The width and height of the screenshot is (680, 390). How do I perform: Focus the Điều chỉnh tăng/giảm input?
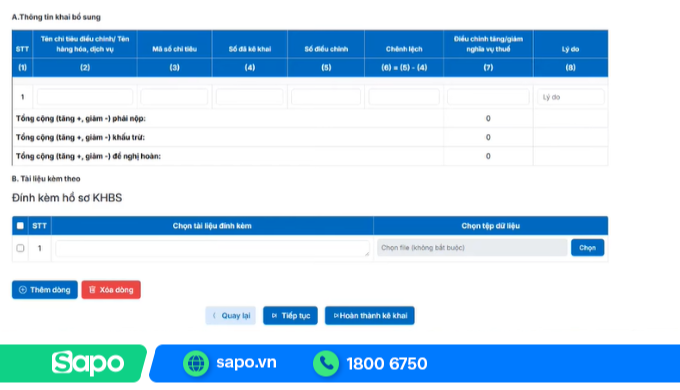pyautogui.click(x=488, y=97)
